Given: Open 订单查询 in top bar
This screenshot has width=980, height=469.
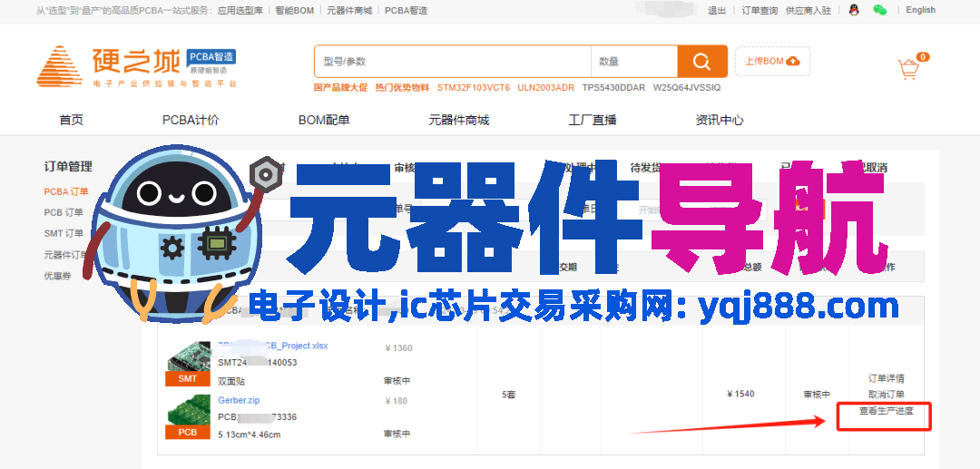Looking at the screenshot, I should (x=759, y=11).
